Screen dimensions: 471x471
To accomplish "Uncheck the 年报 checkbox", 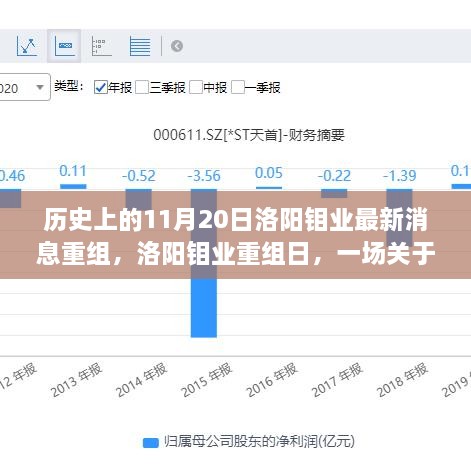I will (100, 88).
